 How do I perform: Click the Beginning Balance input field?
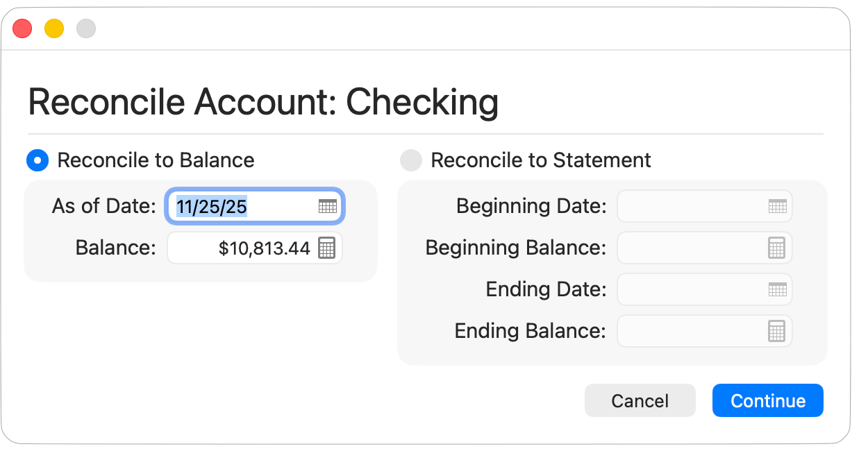pos(691,248)
